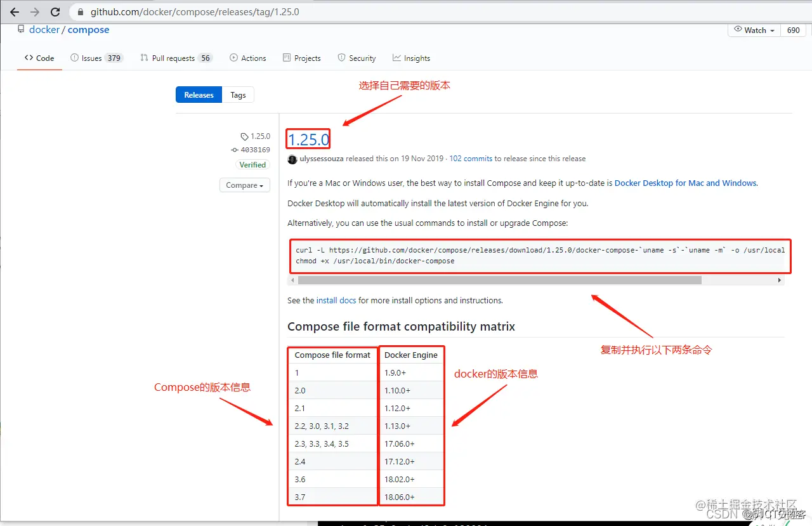Click the 1.12.0+ engine cell
The height and width of the screenshot is (526, 812).
point(411,408)
